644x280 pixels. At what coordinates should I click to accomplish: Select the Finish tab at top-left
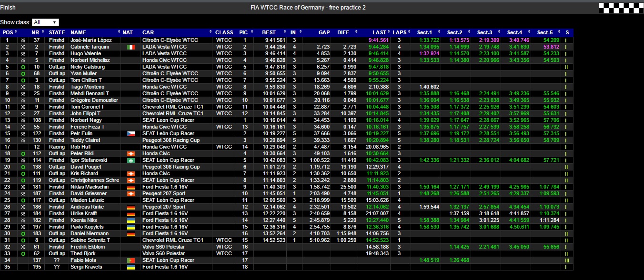click(8, 7)
